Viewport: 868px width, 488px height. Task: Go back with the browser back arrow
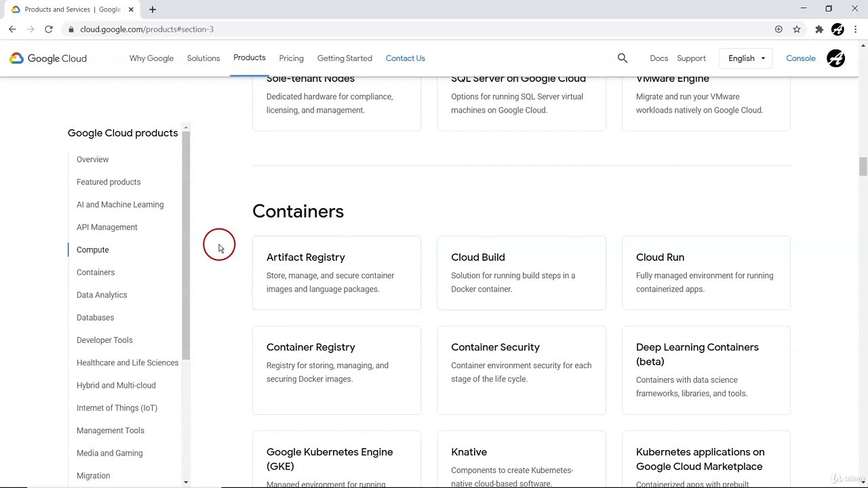click(12, 29)
